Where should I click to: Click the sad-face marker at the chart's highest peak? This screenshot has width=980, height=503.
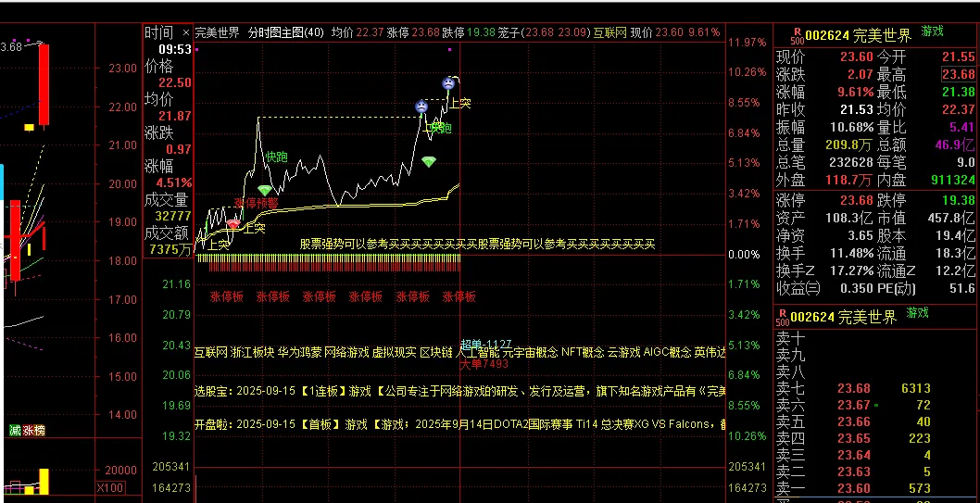tap(448, 83)
